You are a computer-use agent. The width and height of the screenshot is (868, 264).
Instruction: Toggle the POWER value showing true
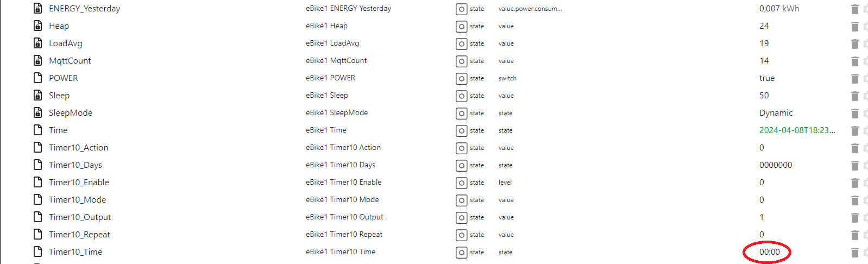click(767, 78)
